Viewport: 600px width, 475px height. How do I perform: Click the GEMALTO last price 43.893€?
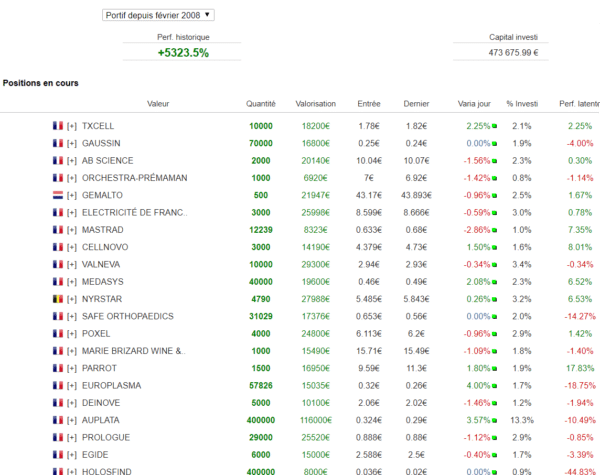[x=416, y=195]
